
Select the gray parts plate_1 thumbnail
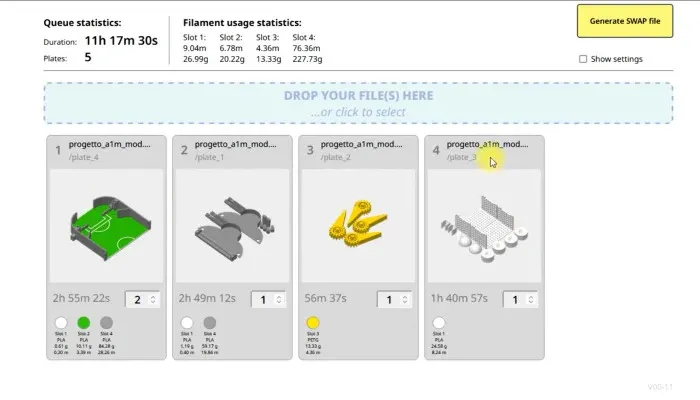pyautogui.click(x=232, y=226)
